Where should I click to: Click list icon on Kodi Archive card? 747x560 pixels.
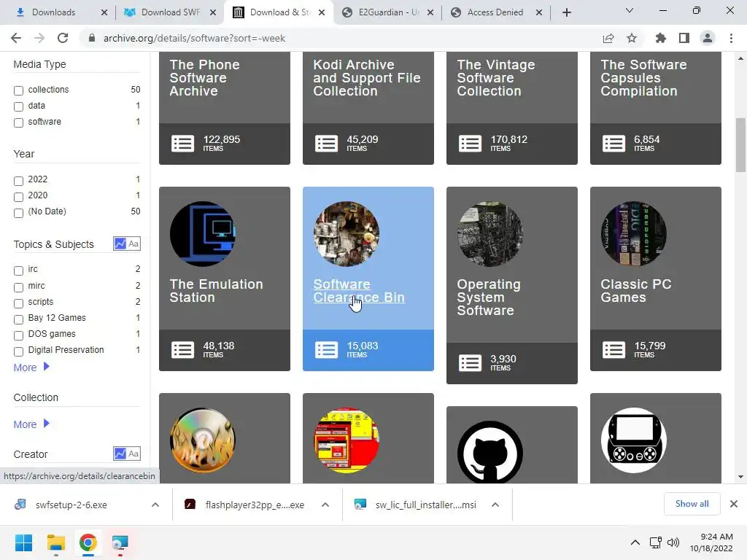click(326, 144)
